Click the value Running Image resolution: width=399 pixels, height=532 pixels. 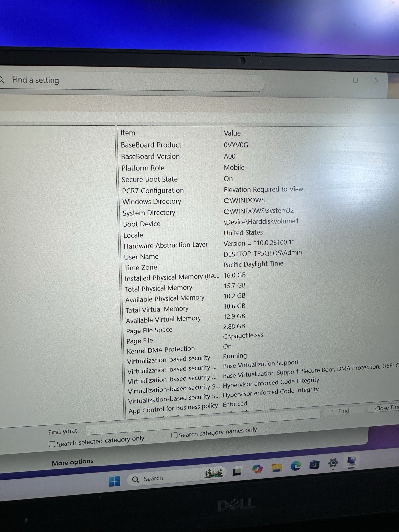tap(235, 356)
